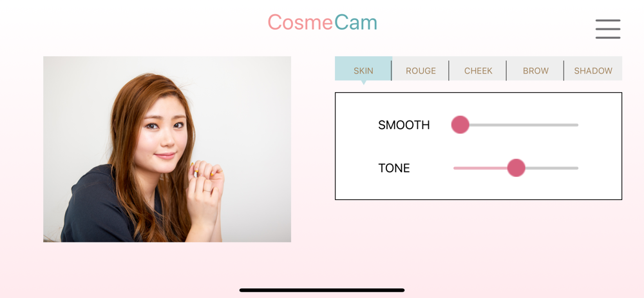
Task: Open the hamburger menu icon
Action: coord(608,29)
